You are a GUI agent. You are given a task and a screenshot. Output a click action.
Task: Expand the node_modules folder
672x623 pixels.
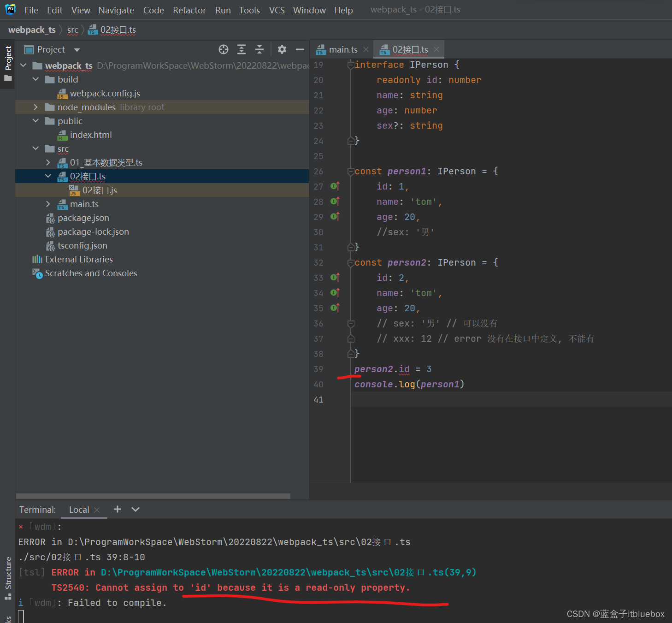35,107
